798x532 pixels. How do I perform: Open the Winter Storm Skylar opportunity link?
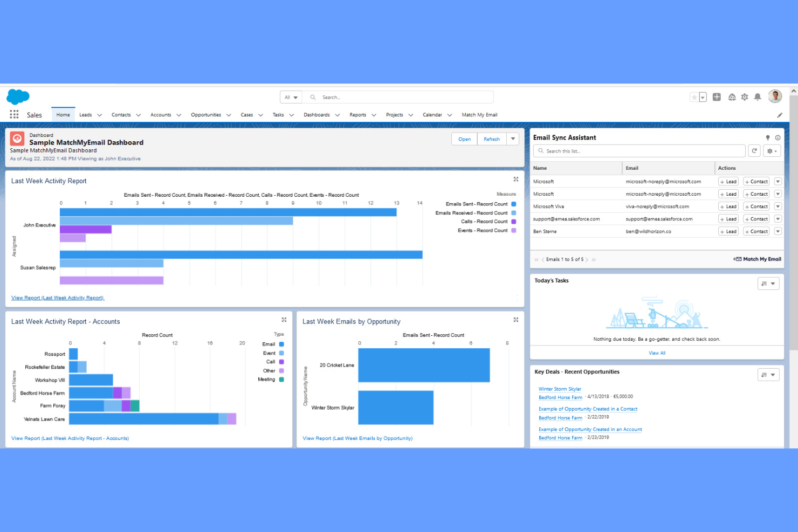click(x=560, y=389)
